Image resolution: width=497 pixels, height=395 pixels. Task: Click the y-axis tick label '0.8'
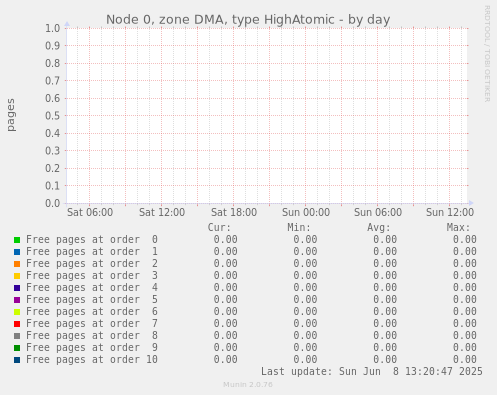tap(53, 63)
